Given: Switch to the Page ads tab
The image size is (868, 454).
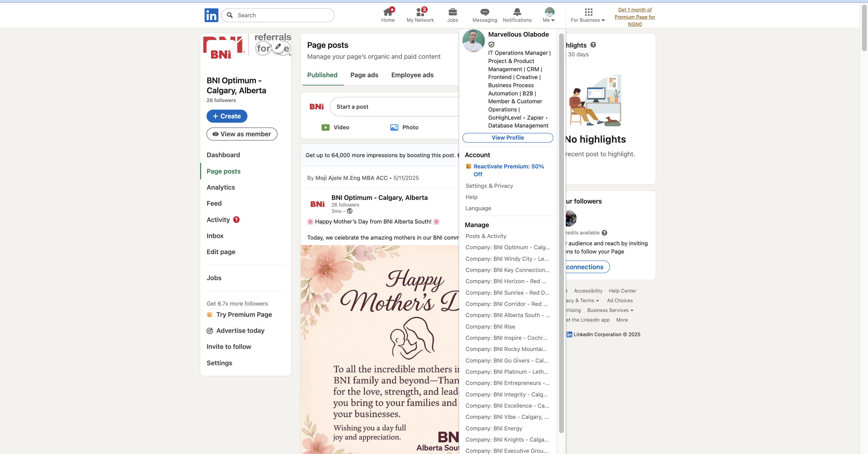Looking at the screenshot, I should click(x=364, y=75).
